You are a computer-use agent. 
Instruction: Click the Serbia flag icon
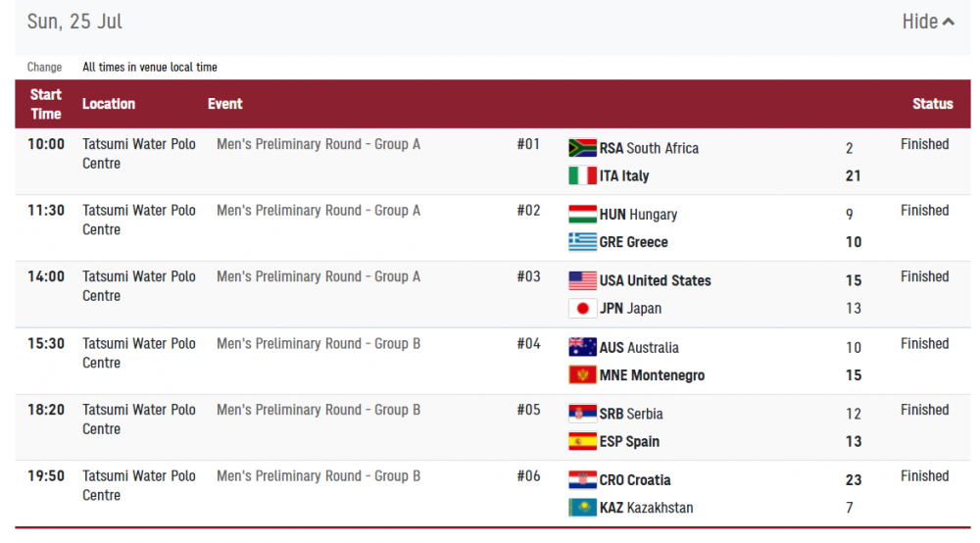click(x=582, y=414)
